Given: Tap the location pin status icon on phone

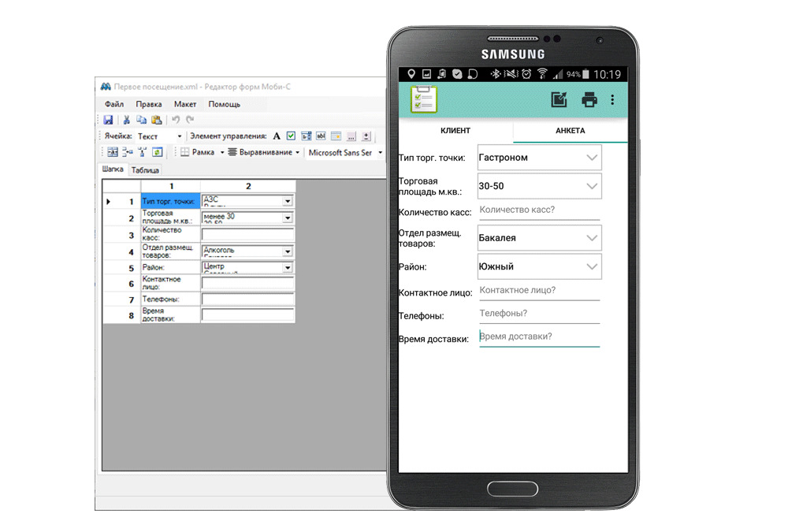Looking at the screenshot, I should [411, 74].
